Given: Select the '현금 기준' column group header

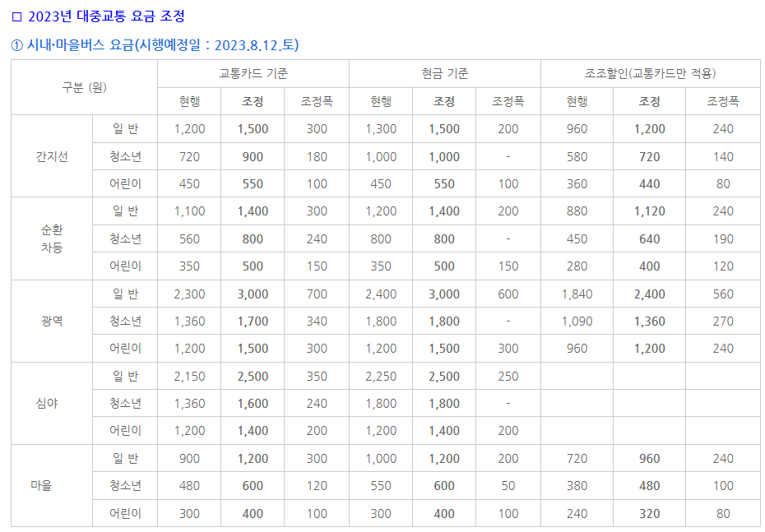Looking at the screenshot, I should click(x=445, y=74).
